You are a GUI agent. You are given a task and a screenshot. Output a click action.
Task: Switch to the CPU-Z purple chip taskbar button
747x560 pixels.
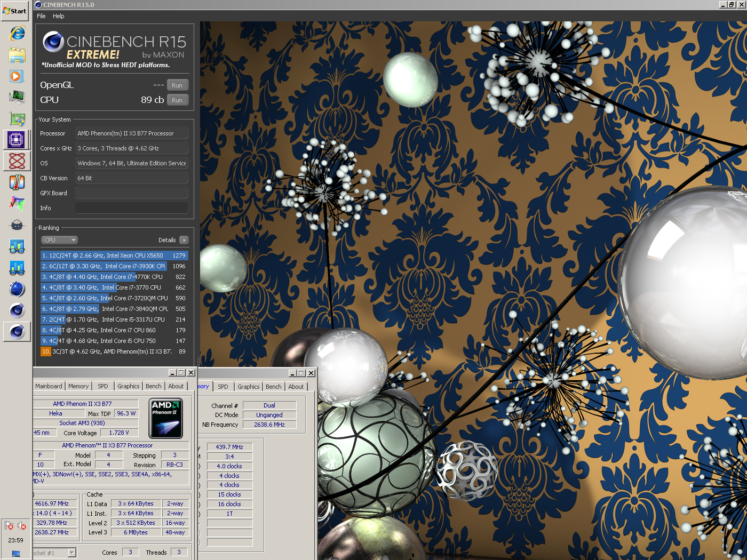point(17,140)
